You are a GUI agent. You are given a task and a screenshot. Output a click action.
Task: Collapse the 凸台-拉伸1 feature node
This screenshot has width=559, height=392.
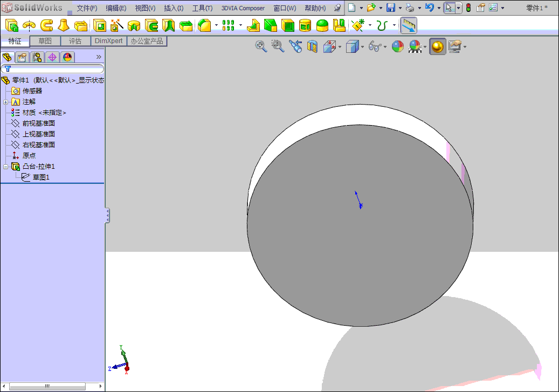point(5,167)
